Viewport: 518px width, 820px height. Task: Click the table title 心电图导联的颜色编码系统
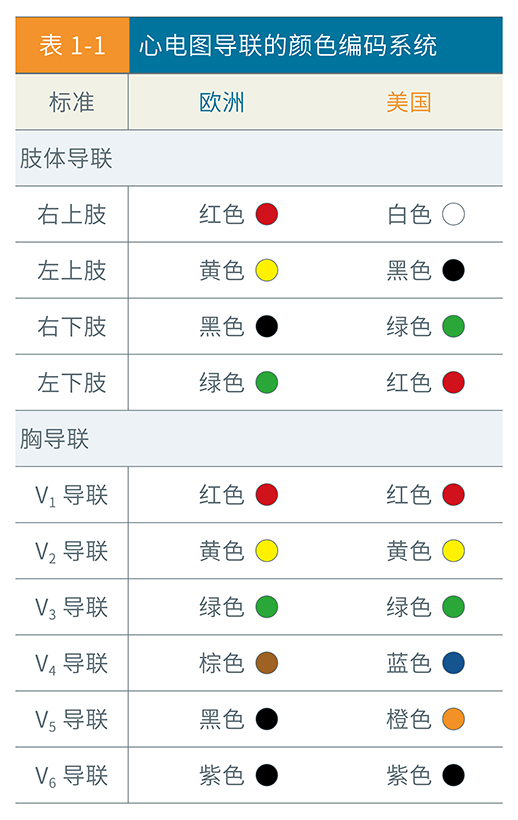(x=288, y=45)
